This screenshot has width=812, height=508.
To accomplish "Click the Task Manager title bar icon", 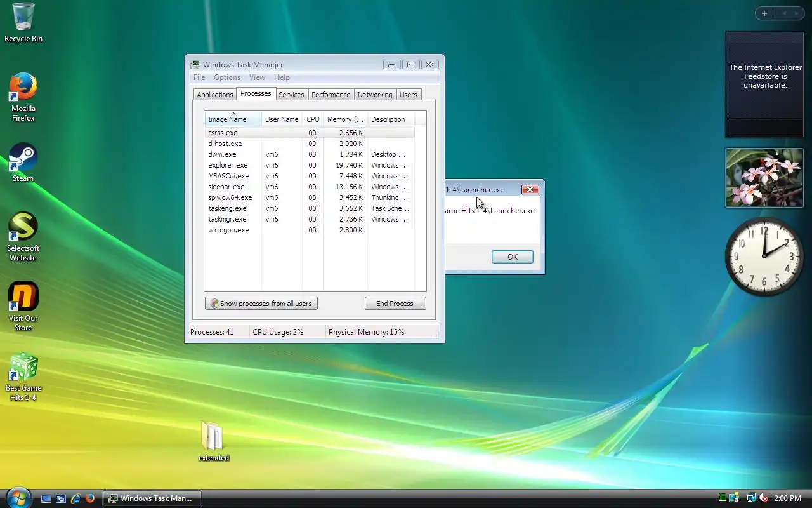I will (x=196, y=64).
